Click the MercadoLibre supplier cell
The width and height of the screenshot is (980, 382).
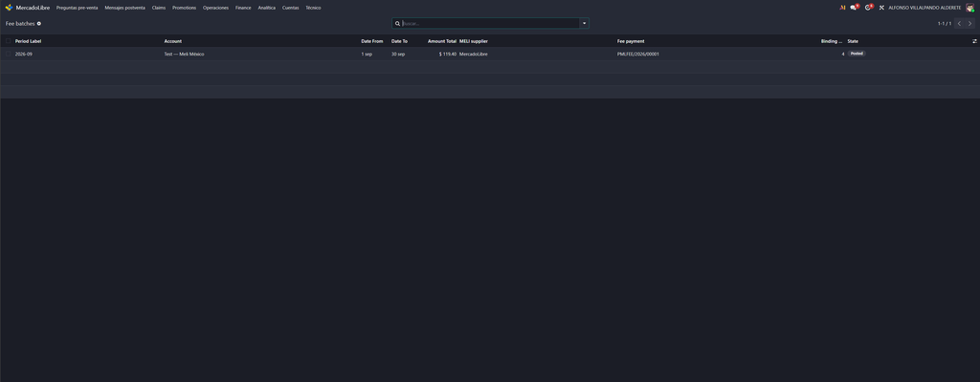(474, 54)
